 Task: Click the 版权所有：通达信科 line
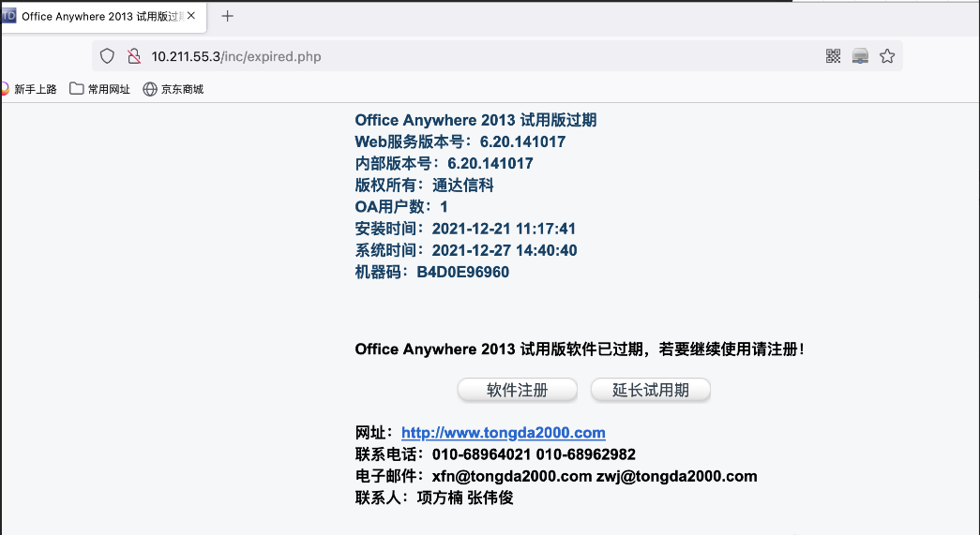[x=425, y=186]
